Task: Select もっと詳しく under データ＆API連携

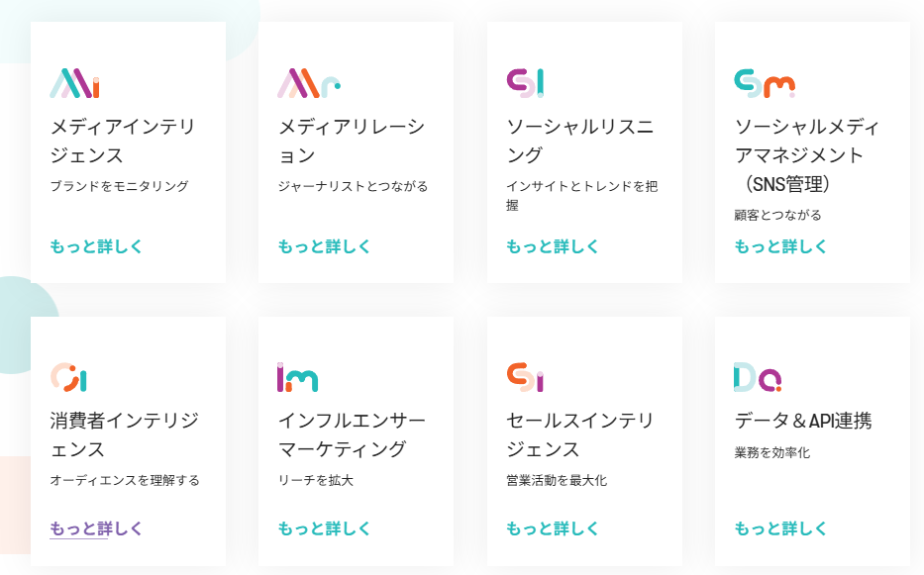Action: click(x=780, y=528)
